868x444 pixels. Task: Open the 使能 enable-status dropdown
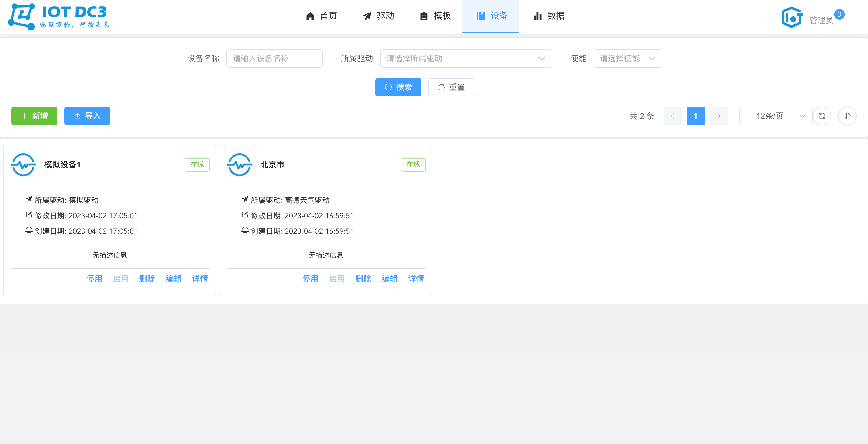pos(627,58)
